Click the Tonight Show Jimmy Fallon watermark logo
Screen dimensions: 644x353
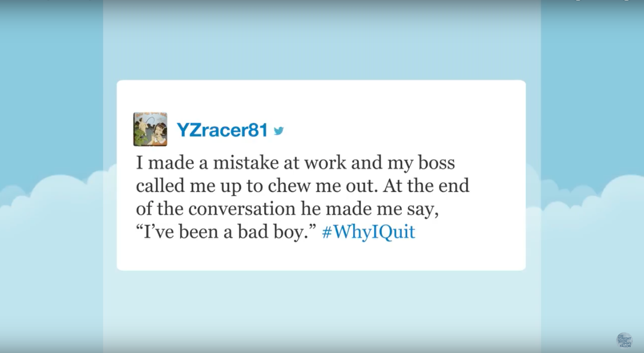coord(624,340)
